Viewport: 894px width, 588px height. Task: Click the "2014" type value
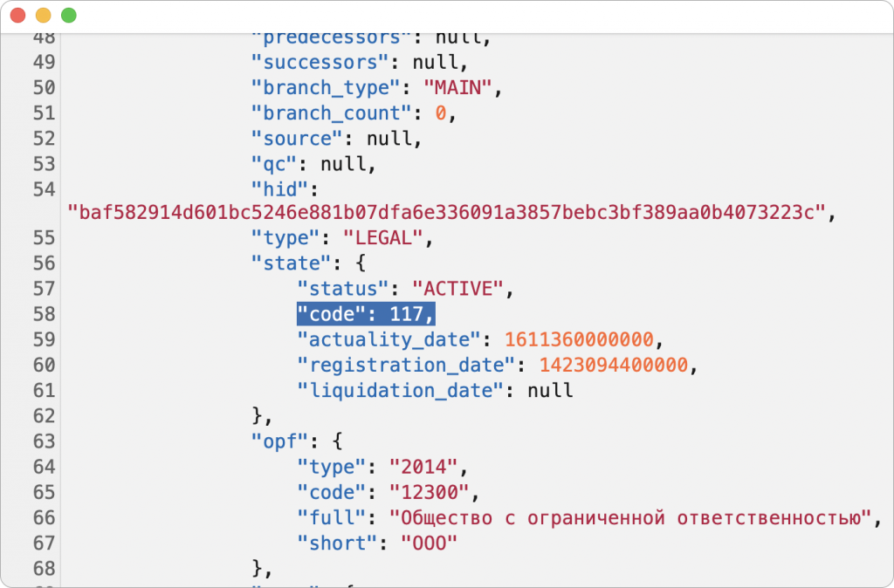point(423,466)
